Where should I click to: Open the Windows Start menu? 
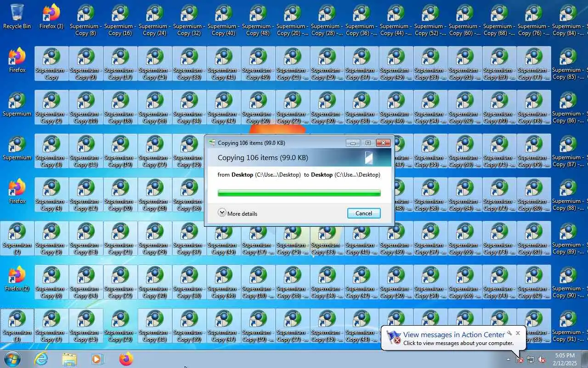click(x=12, y=359)
